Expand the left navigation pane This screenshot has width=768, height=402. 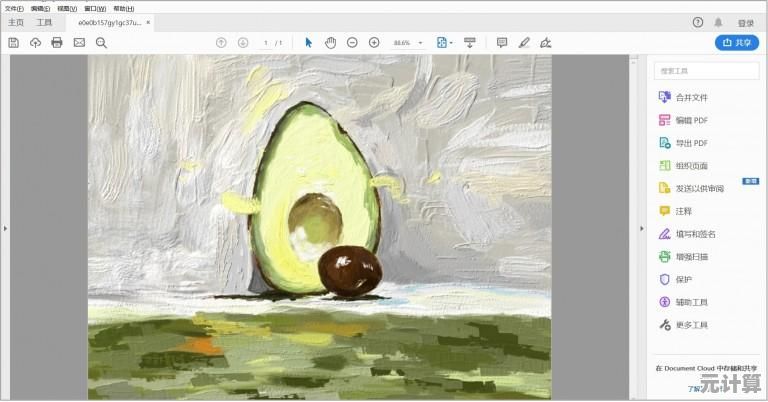click(x=5, y=228)
